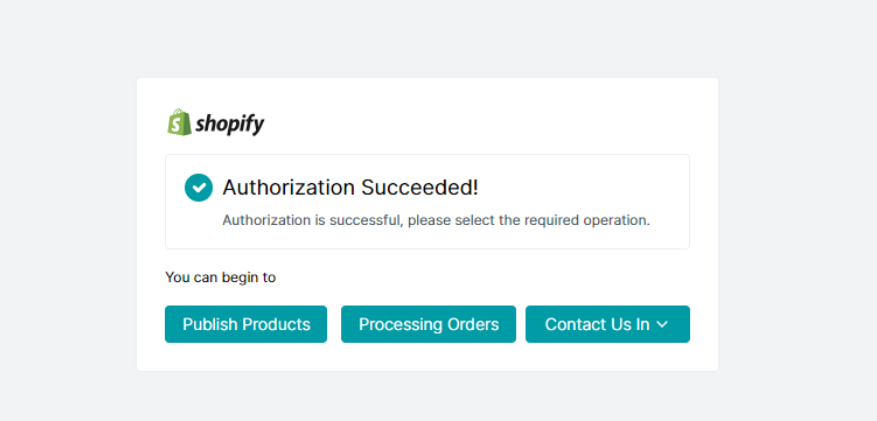The width and height of the screenshot is (877, 421).
Task: Click the green Shopify bag logo
Action: coord(179,123)
